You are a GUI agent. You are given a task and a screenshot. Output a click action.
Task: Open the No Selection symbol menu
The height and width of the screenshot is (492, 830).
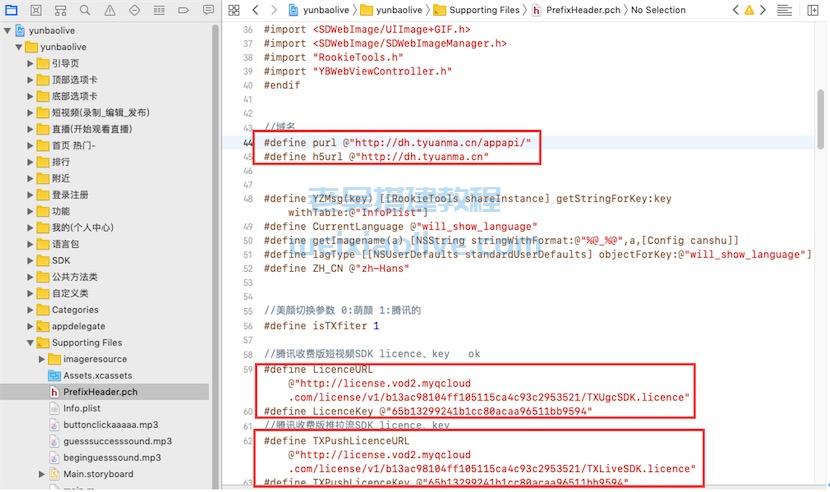tap(658, 10)
